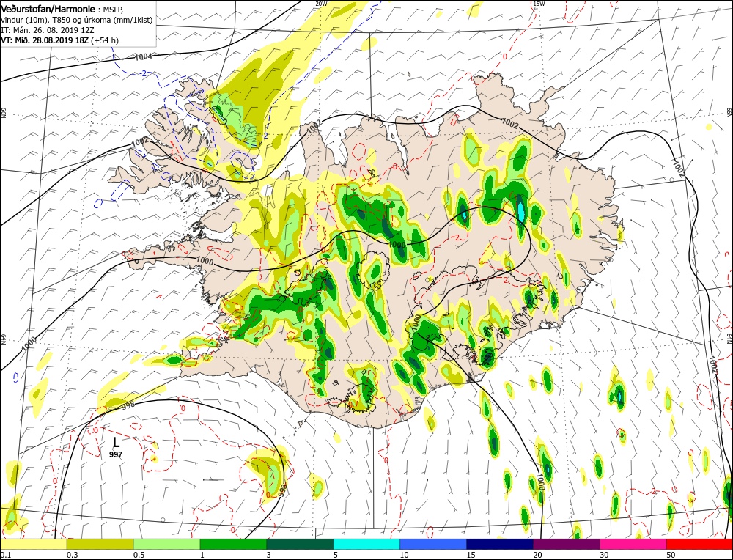Image resolution: width=733 pixels, height=560 pixels.
Task: Click the legend value 0.3
Action: (x=72, y=554)
